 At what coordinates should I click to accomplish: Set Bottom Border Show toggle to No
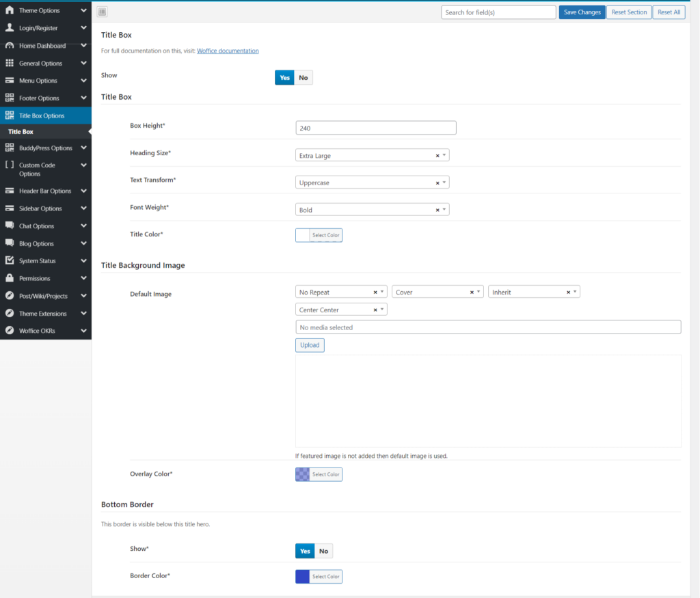(x=324, y=552)
